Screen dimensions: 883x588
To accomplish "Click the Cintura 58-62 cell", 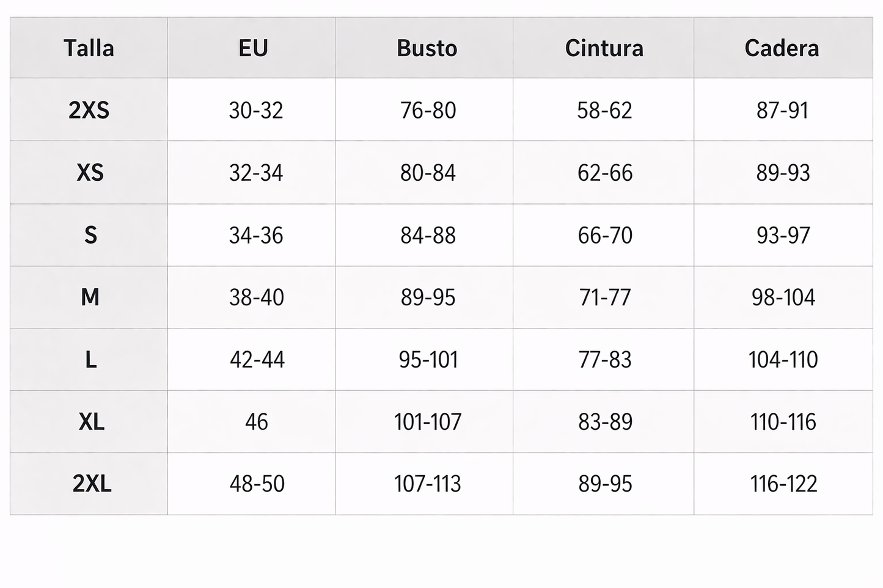I will [604, 110].
